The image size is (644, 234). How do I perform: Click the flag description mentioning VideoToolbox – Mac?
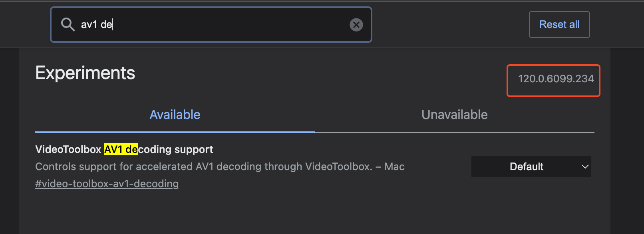coord(220,167)
